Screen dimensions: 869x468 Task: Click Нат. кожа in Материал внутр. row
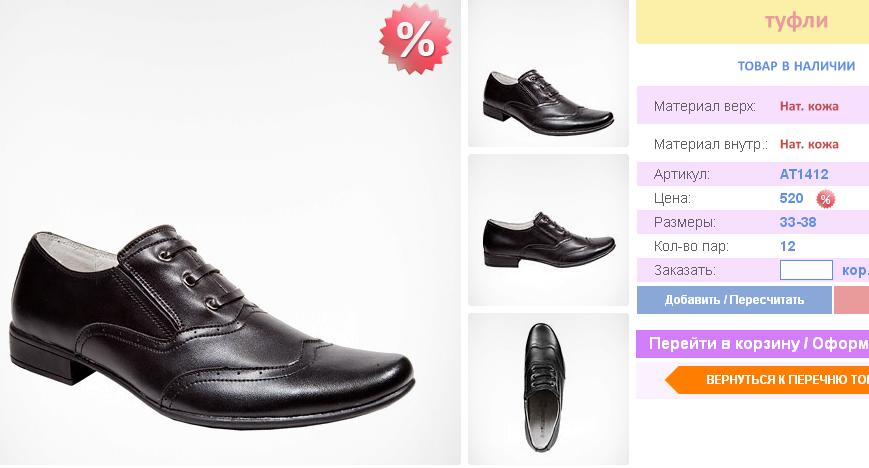pos(809,144)
